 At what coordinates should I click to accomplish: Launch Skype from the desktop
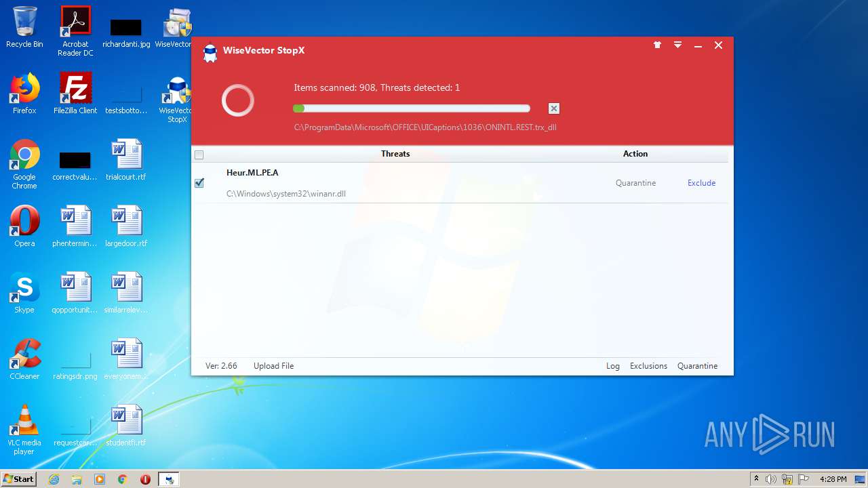[x=24, y=293]
